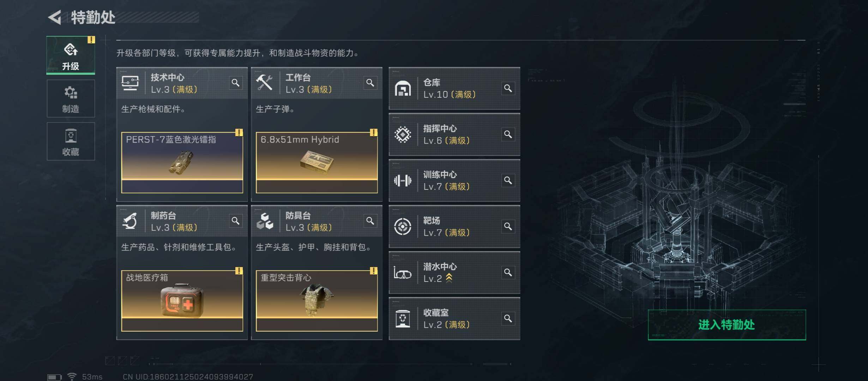Select the 6.8x51mm Hybrid ammo card
Screen dimensions: 868x381
[x=317, y=163]
